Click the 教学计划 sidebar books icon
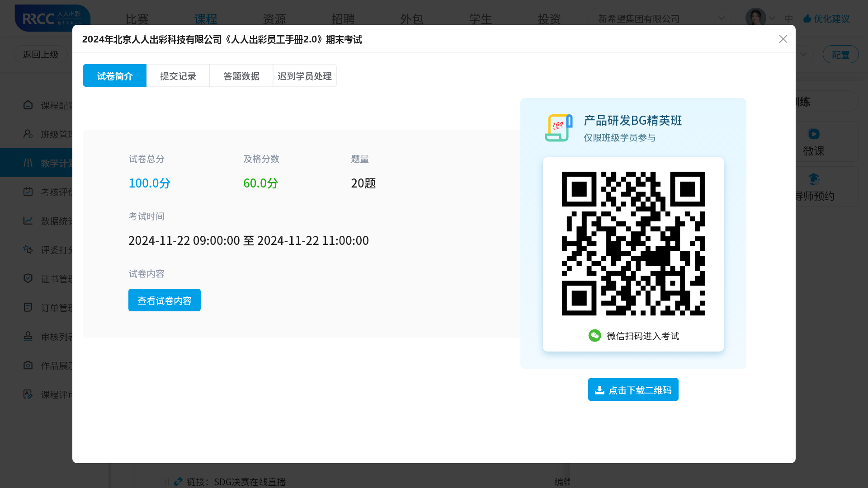 pos(28,163)
